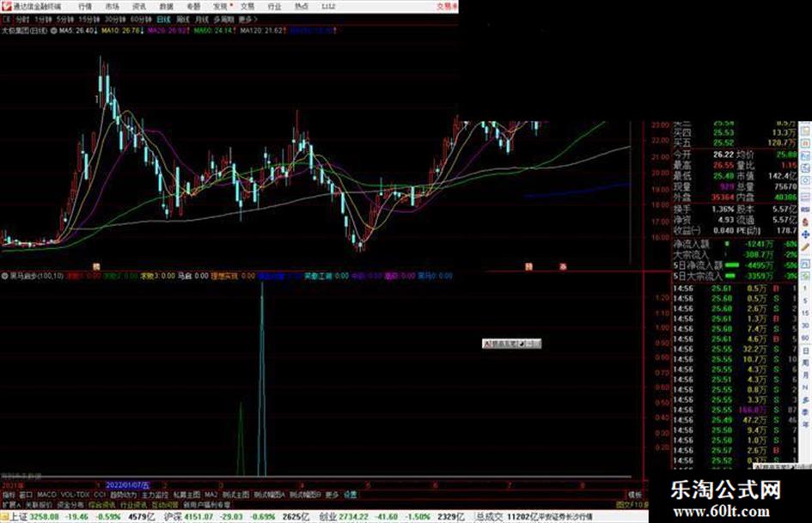Click the 5日净流入额 green bar
The width and height of the screenshot is (812, 523).
pos(732,265)
